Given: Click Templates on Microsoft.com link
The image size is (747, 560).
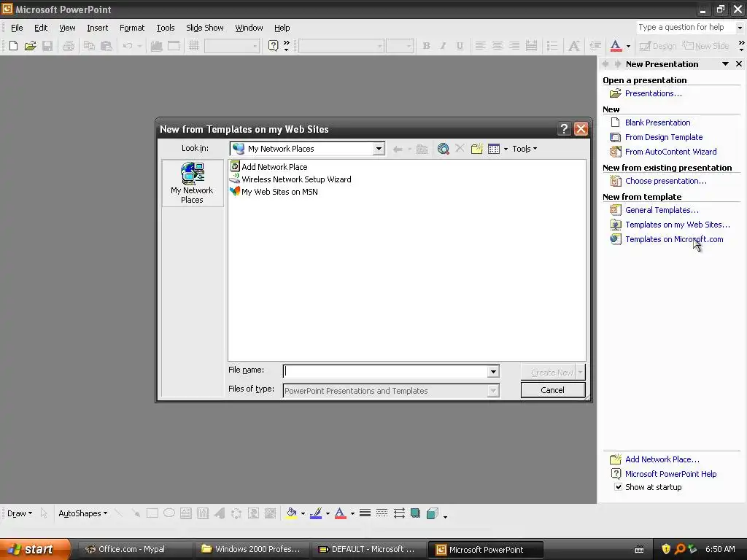Looking at the screenshot, I should coord(674,239).
